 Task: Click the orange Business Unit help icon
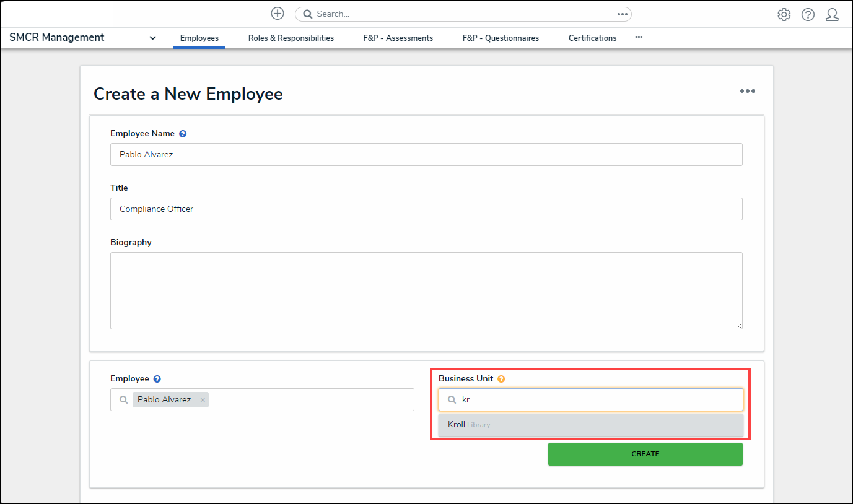pyautogui.click(x=501, y=379)
